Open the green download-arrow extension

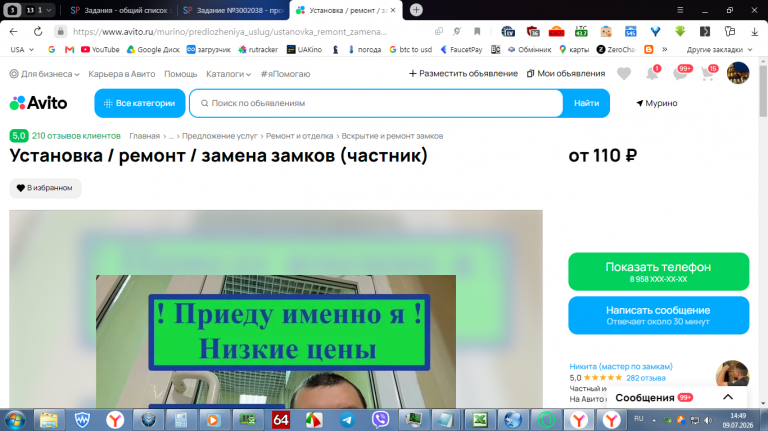click(x=680, y=31)
